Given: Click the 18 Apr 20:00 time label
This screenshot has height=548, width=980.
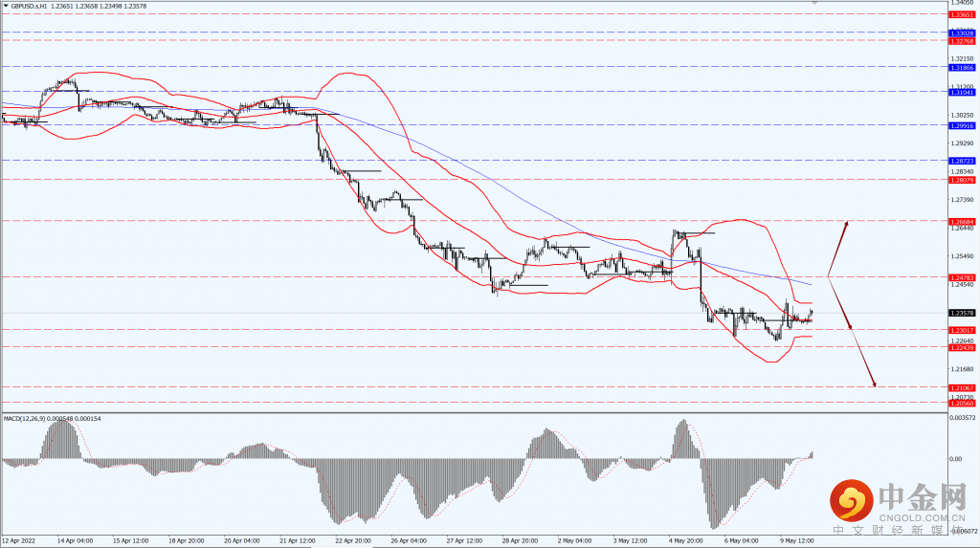Looking at the screenshot, I should [x=187, y=541].
